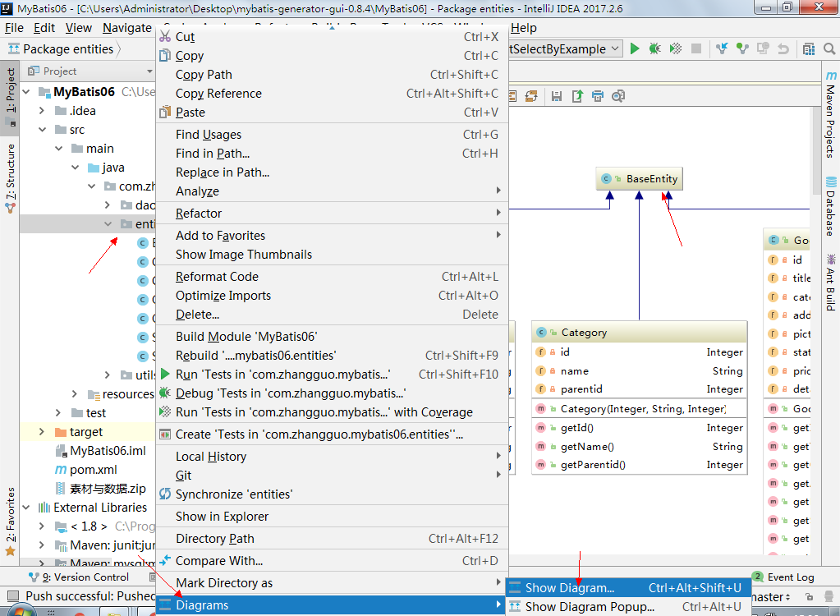This screenshot has height=616, width=840.
Task: Toggle the 9: Version Control tool window
Action: pos(79,577)
